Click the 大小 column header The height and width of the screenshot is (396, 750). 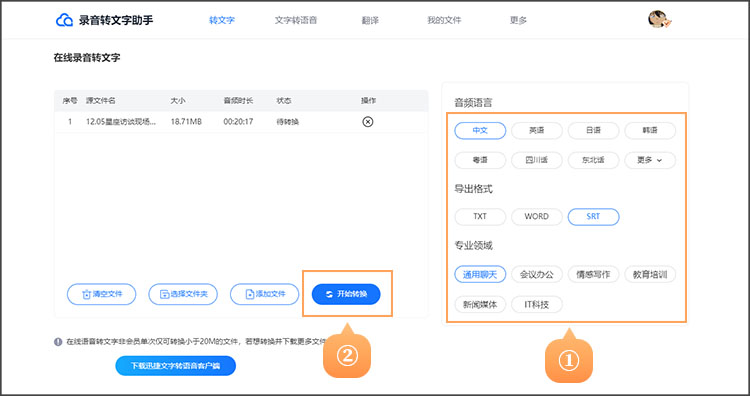pos(178,101)
